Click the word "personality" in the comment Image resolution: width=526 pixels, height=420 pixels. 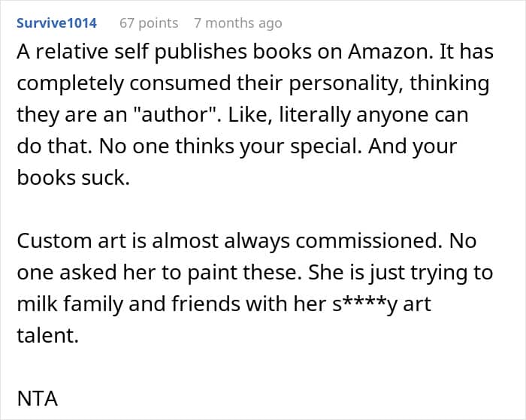click(346, 83)
